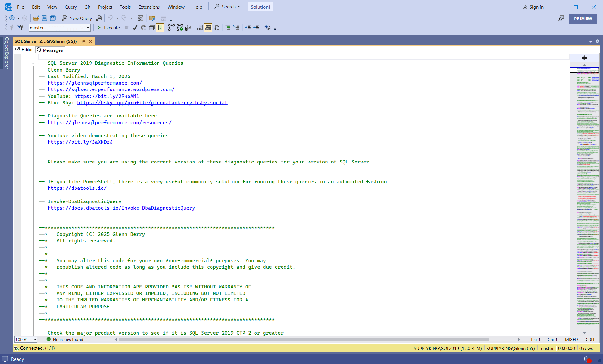603x364 pixels.
Task: Comment out the selected lines icon
Action: tap(228, 28)
